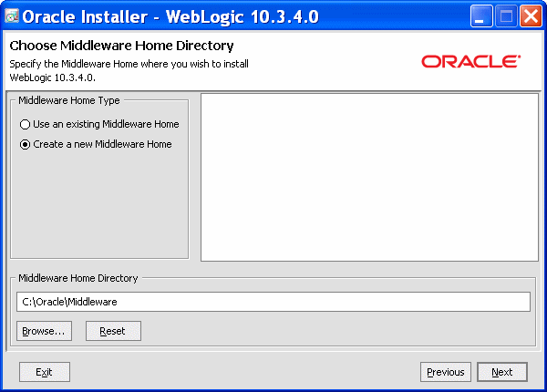Image resolution: width=547 pixels, height=392 pixels.
Task: Click the Choose Middleware Home Directory heading
Action: (x=121, y=46)
